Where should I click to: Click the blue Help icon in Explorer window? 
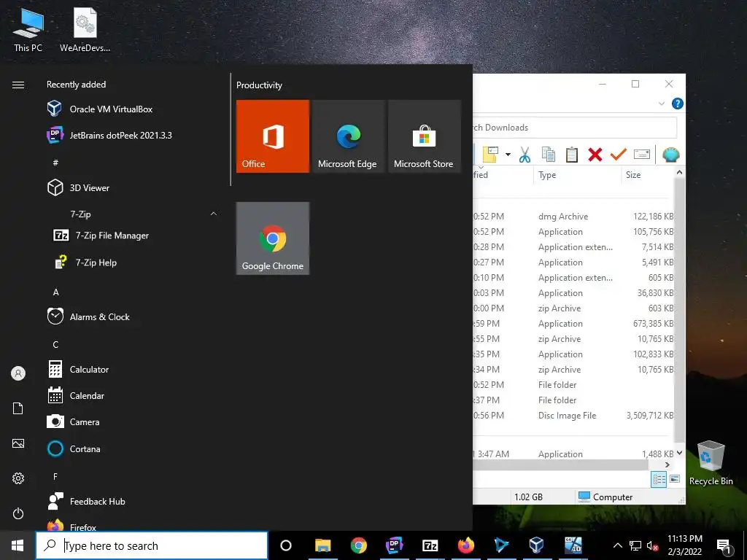677,104
